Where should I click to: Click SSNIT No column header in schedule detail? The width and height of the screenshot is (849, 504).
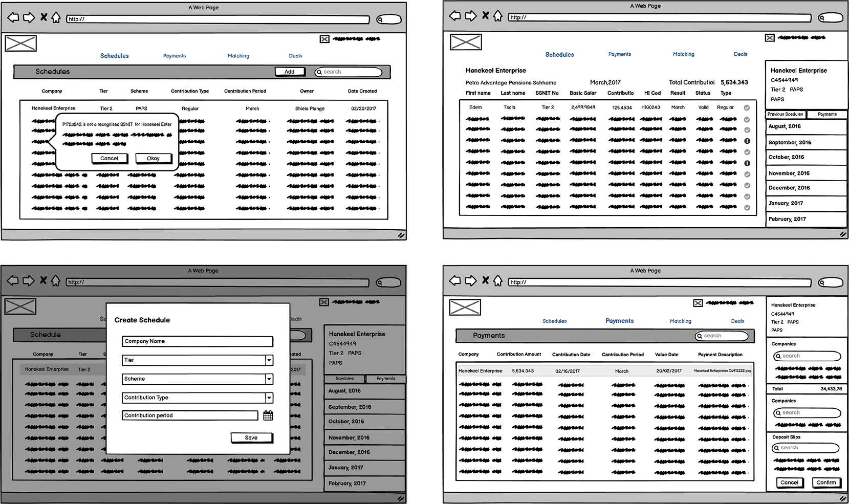547,93
